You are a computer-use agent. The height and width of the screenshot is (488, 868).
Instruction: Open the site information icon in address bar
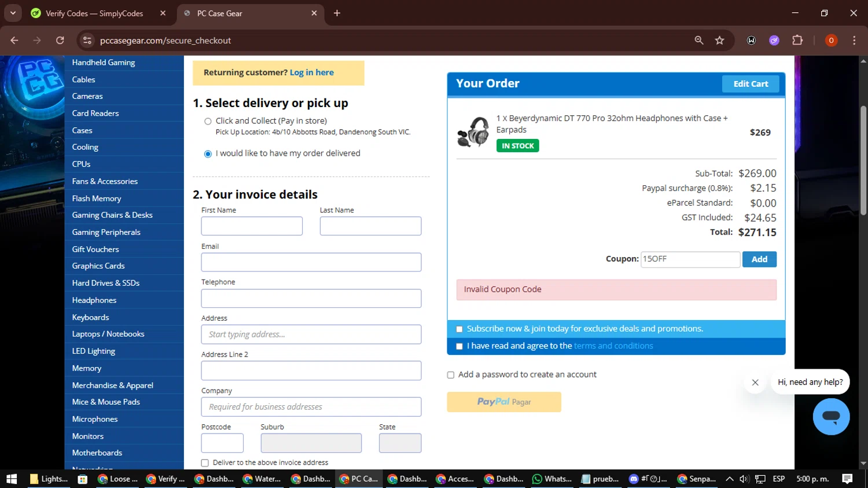pos(87,41)
